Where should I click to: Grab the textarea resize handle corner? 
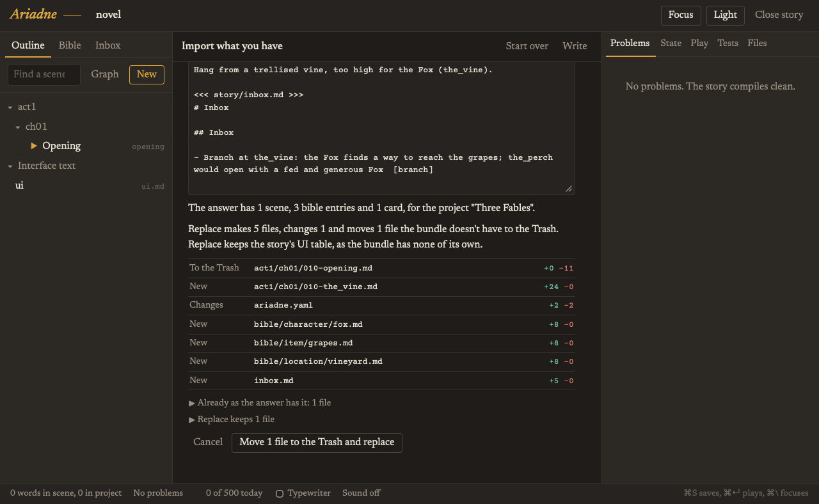click(x=569, y=189)
